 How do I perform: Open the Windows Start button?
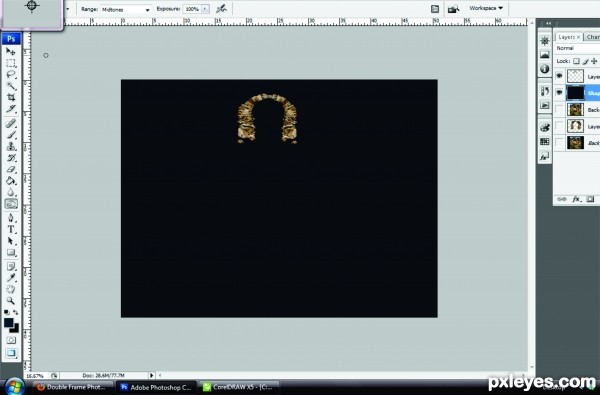[15, 387]
